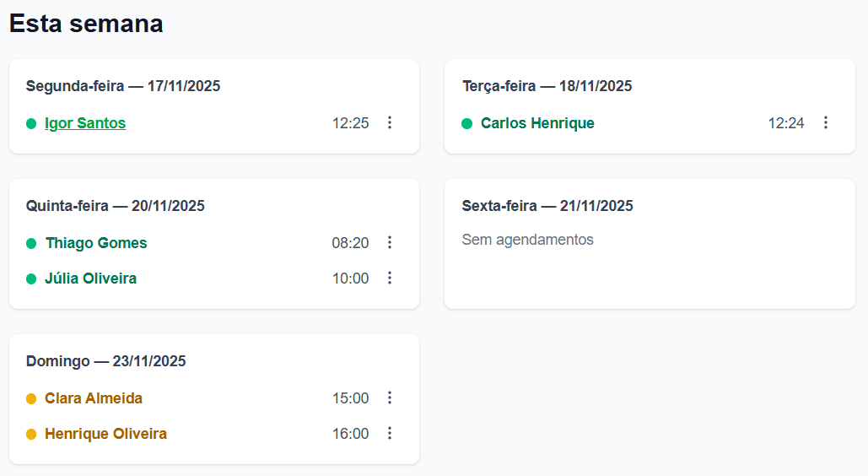
Task: Click yellow status dot beside Clara Almeida
Action: pos(31,398)
